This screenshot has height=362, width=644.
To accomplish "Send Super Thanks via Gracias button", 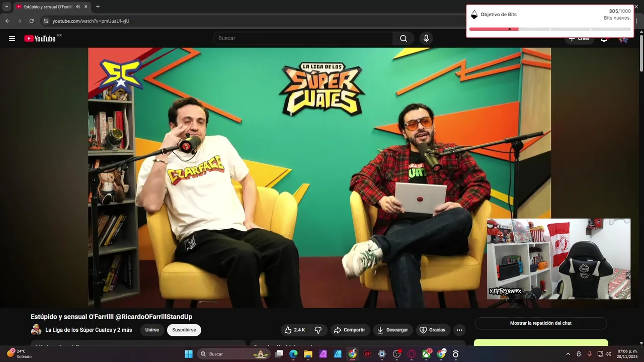I will 433,330.
